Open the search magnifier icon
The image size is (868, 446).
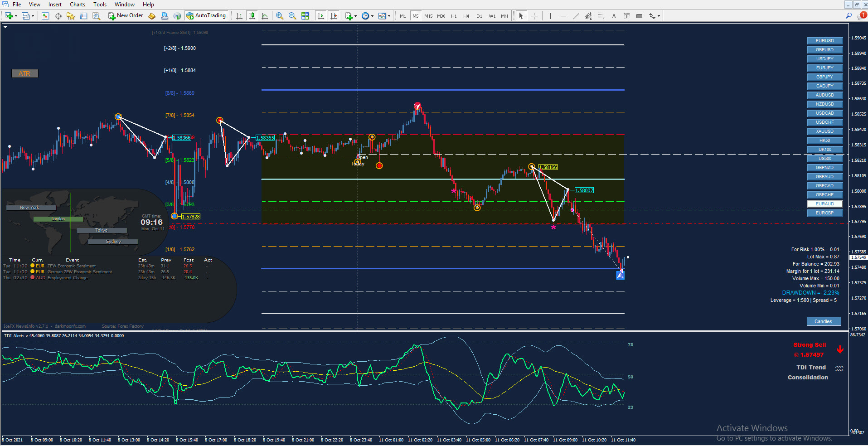[x=849, y=16]
